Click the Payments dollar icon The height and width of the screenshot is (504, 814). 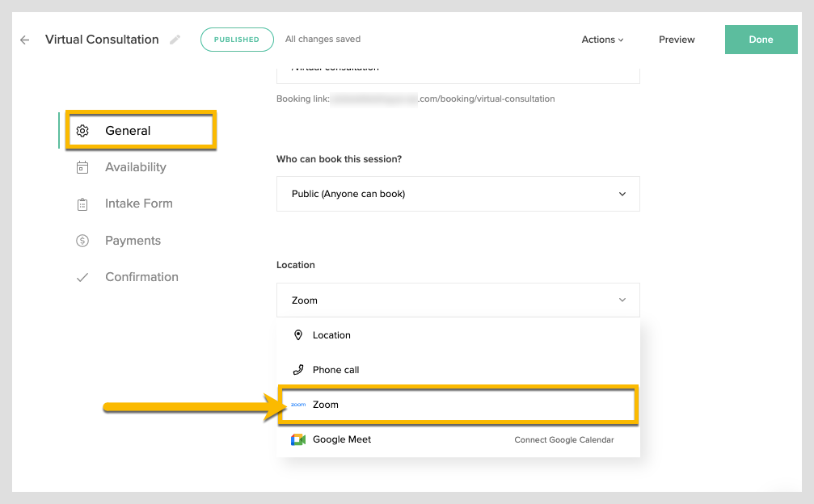(82, 240)
